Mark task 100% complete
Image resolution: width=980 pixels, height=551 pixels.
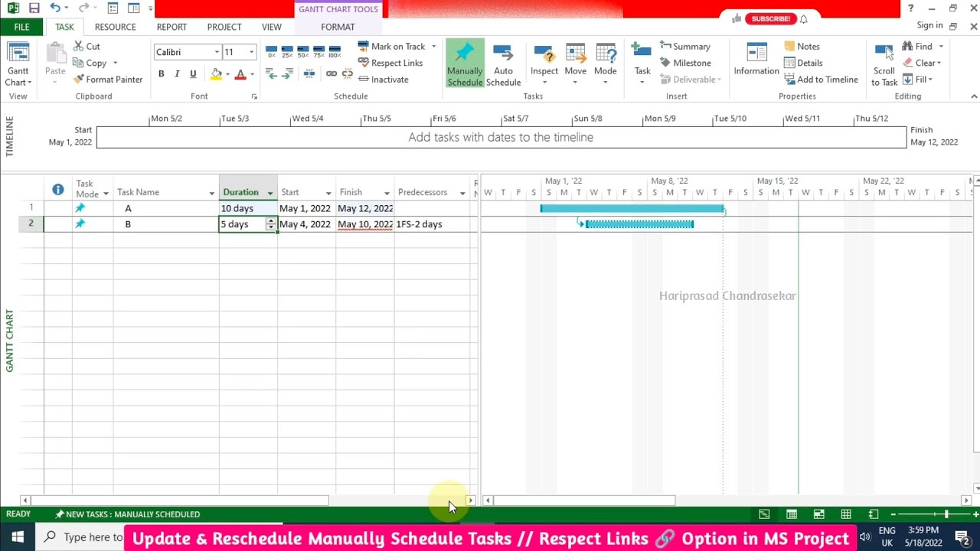[x=335, y=52]
